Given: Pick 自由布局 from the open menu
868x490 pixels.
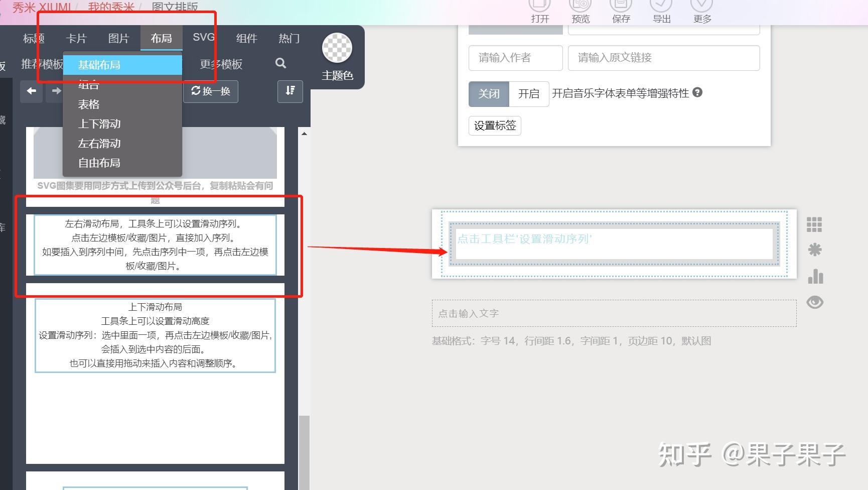Looking at the screenshot, I should (98, 163).
